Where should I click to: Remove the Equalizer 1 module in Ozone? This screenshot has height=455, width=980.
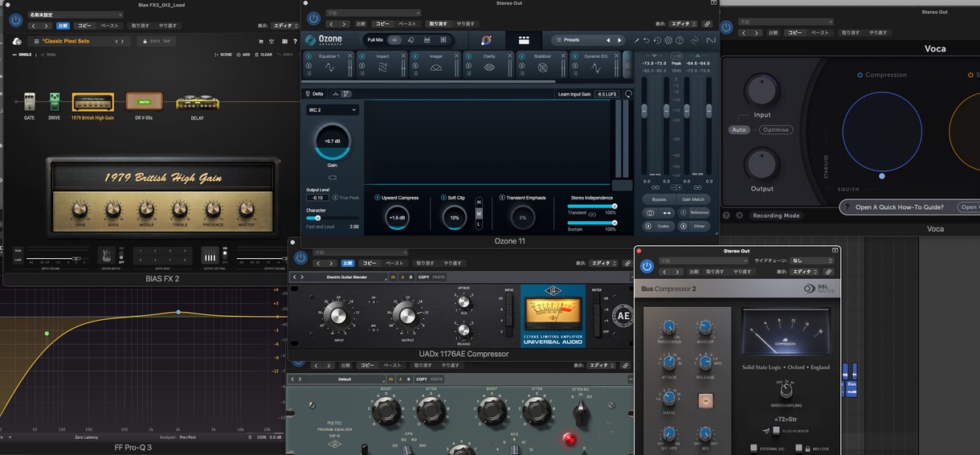349,56
